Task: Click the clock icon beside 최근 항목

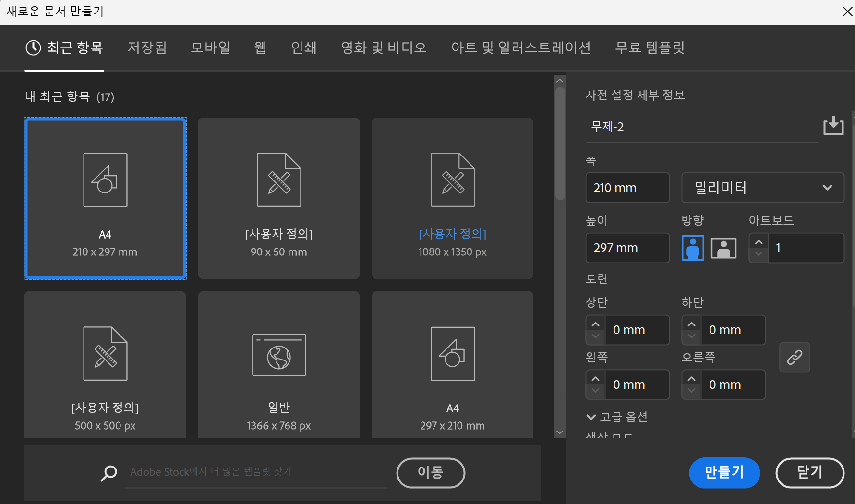Action: 32,48
